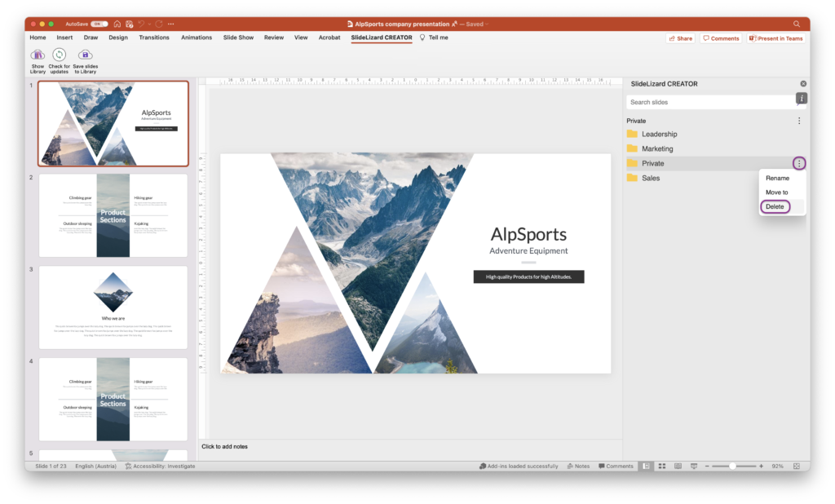Viewport: 835px width, 504px height.
Task: Open the Home ribbon tab
Action: tap(38, 38)
